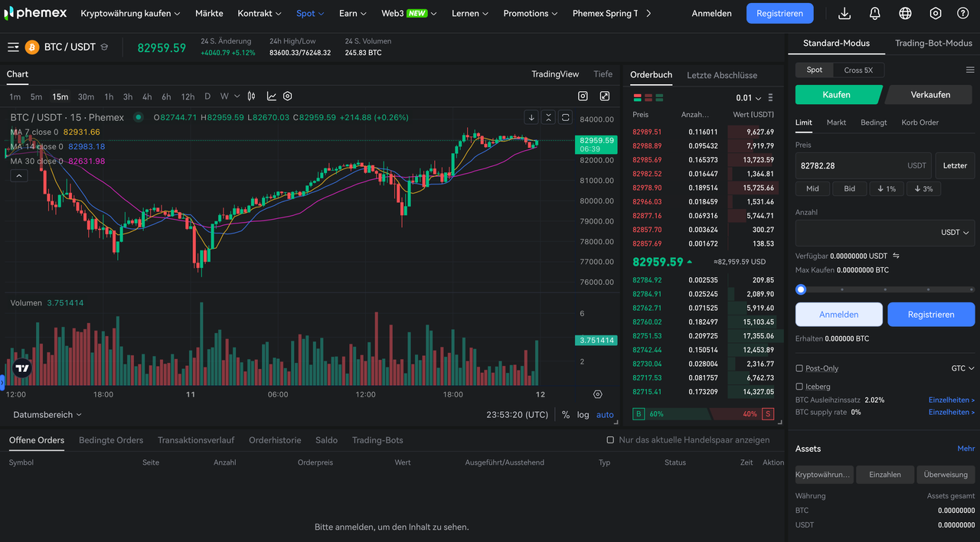Click the transfer arrows icon beside Verfügbar
This screenshot has height=542, width=980.
click(x=897, y=256)
